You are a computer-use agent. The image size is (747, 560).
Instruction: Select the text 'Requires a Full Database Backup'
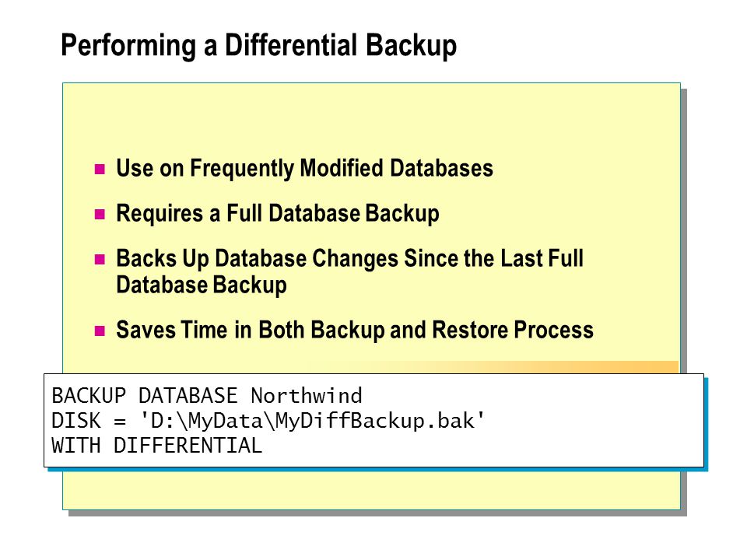(x=278, y=214)
